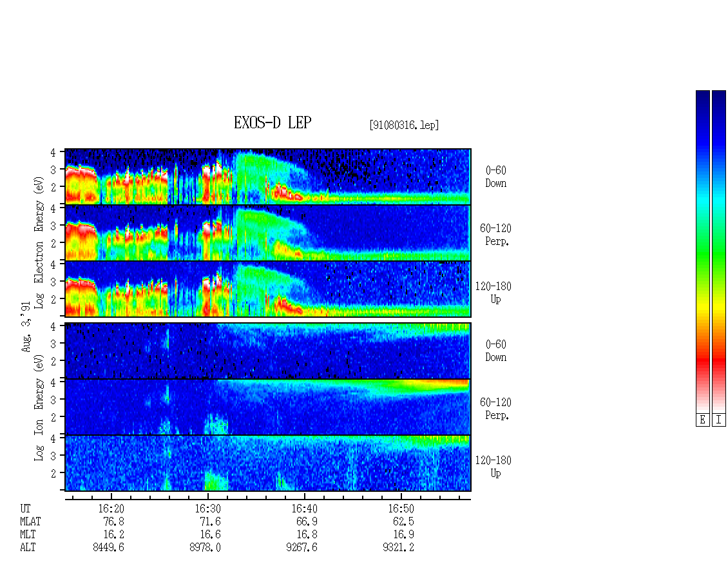Click the MLAT value 71.6

[210, 521]
